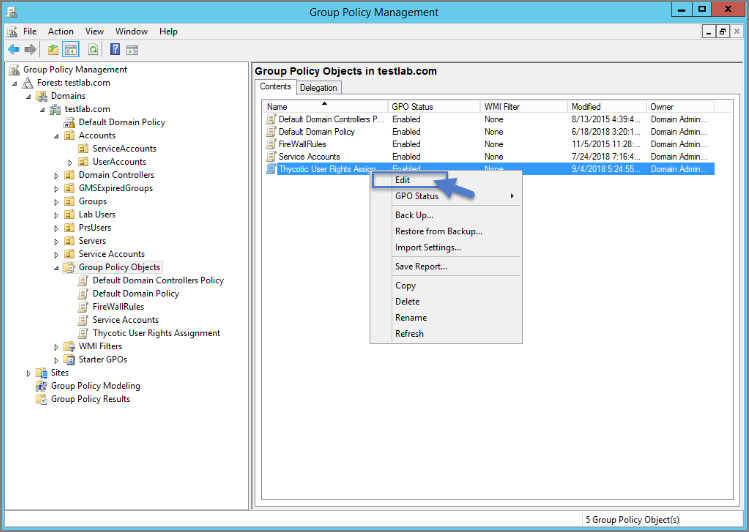Click the FireWallRules GPO icon in list
Image resolution: width=749 pixels, height=532 pixels.
[270, 144]
